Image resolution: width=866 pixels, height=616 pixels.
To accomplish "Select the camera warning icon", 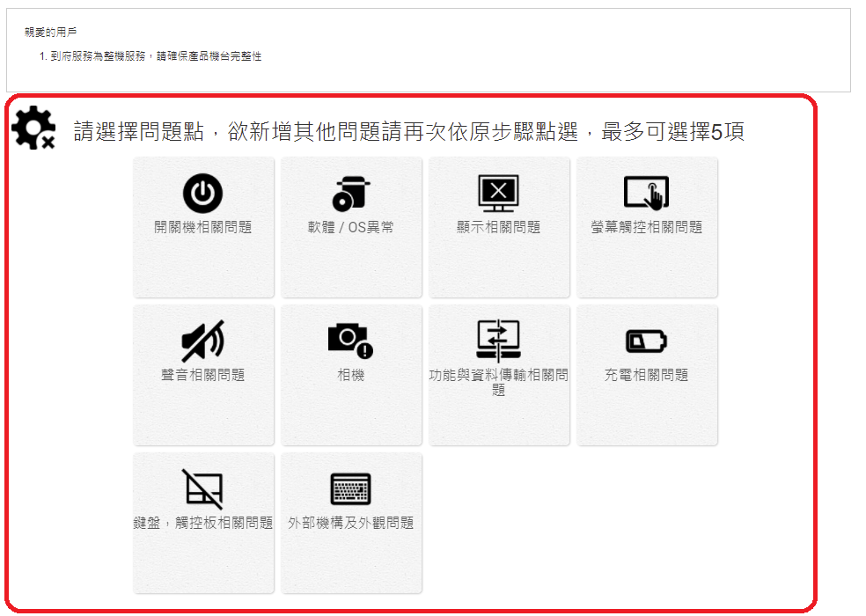I will [x=350, y=341].
